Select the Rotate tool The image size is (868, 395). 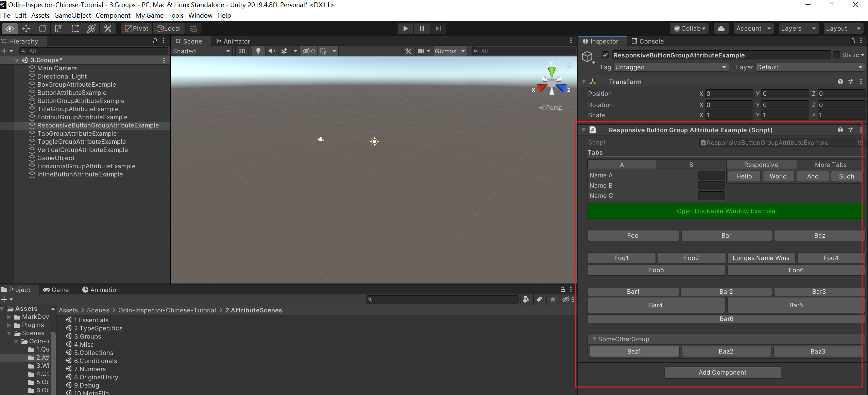pos(42,29)
